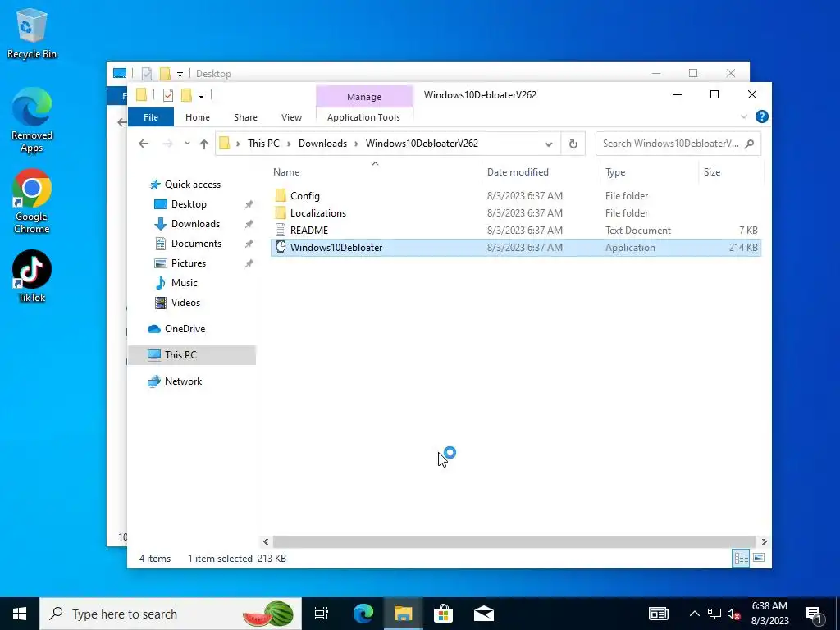Screen dimensions: 840x630
Task: Launch Microsoft Edge from the taskbar
Action: click(x=363, y=614)
